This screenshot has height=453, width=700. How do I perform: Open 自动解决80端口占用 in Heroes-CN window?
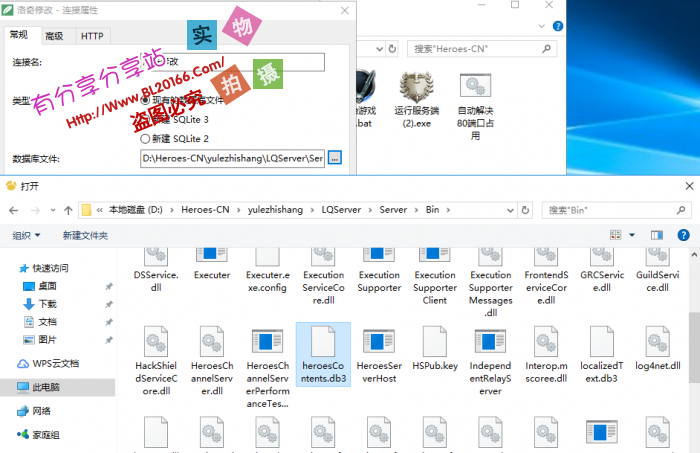coord(475,106)
